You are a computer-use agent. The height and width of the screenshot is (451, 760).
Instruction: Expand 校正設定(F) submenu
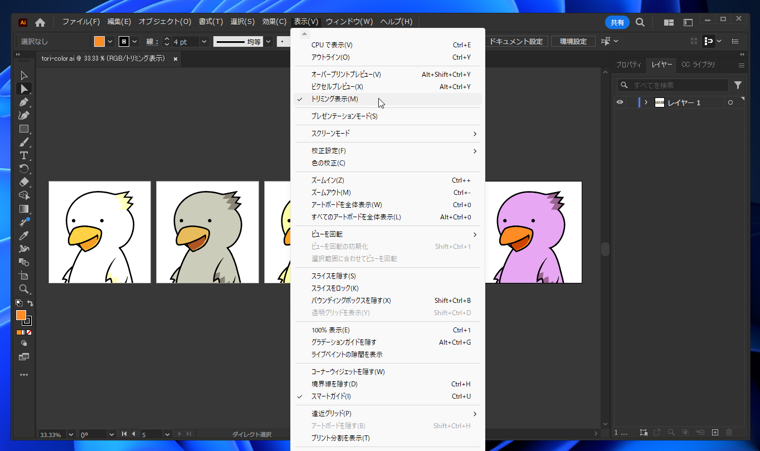[388, 151]
